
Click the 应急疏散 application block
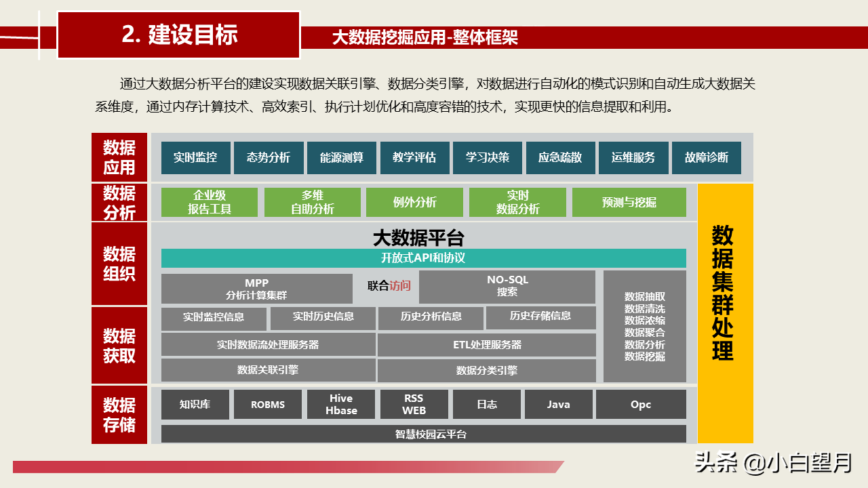click(x=559, y=157)
